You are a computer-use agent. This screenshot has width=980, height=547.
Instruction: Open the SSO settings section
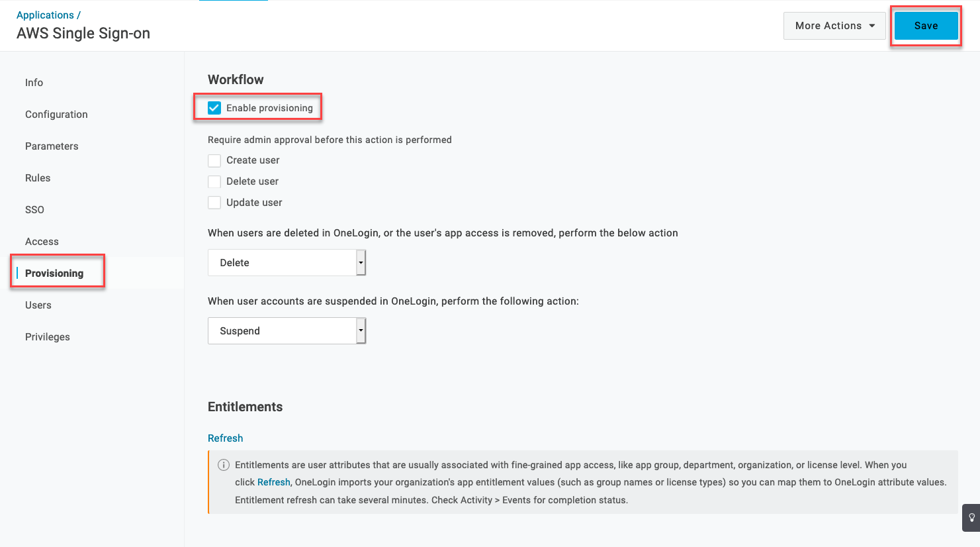tap(34, 209)
